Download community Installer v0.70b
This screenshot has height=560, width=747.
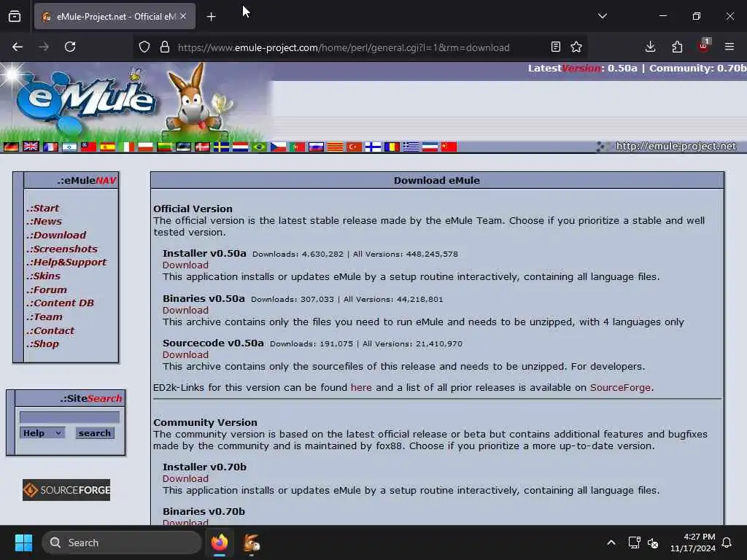pos(185,479)
